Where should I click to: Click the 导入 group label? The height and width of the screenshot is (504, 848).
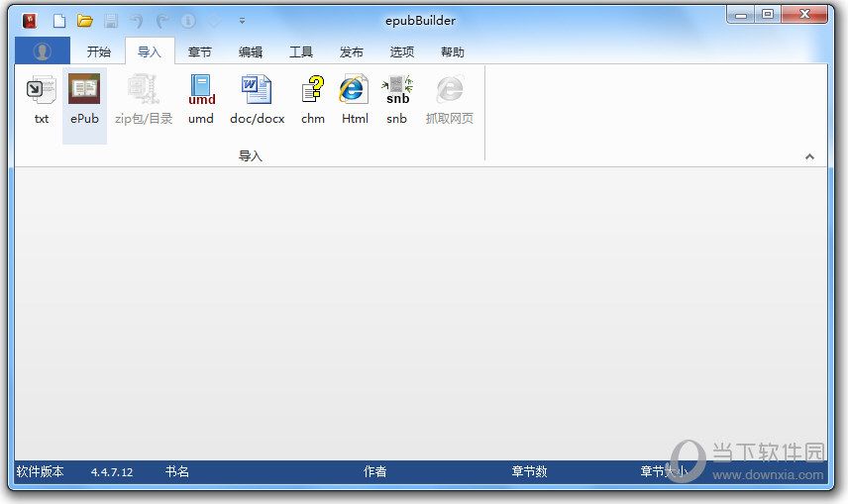pyautogui.click(x=251, y=156)
